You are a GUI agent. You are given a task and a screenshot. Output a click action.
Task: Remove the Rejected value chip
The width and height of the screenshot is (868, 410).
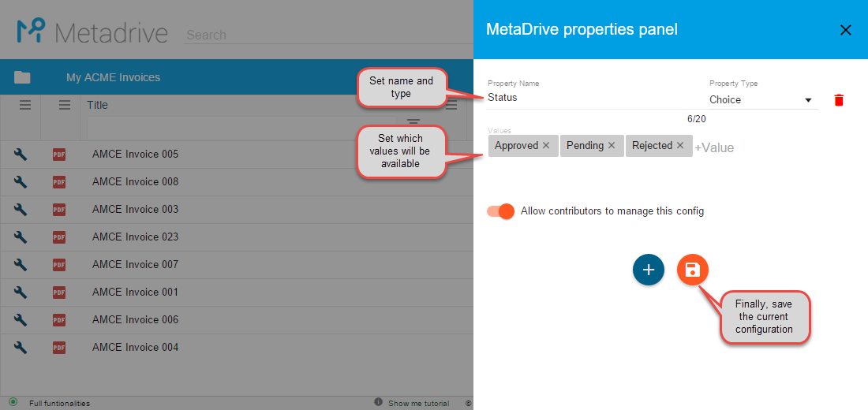point(680,146)
